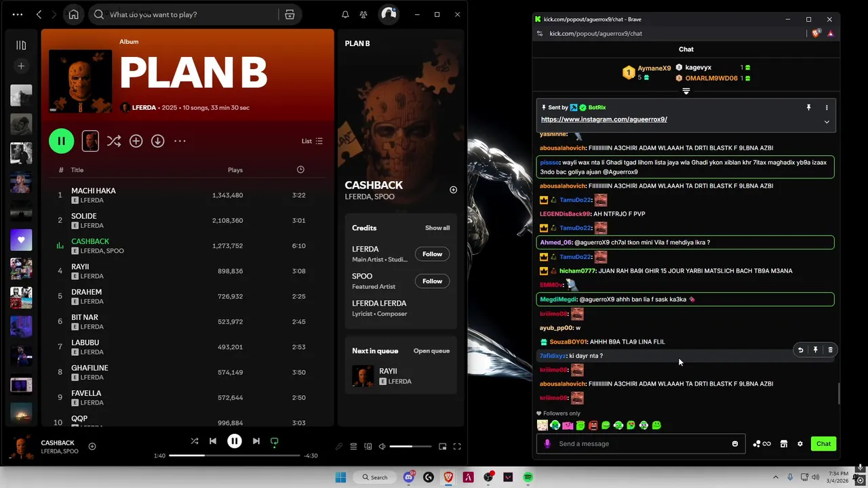This screenshot has height=488, width=868.
Task: Open Friend Activity icon in Spotify
Action: click(363, 14)
